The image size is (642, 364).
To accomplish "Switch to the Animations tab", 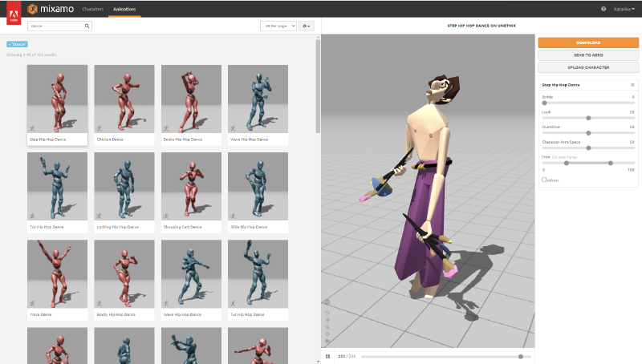I will point(124,9).
